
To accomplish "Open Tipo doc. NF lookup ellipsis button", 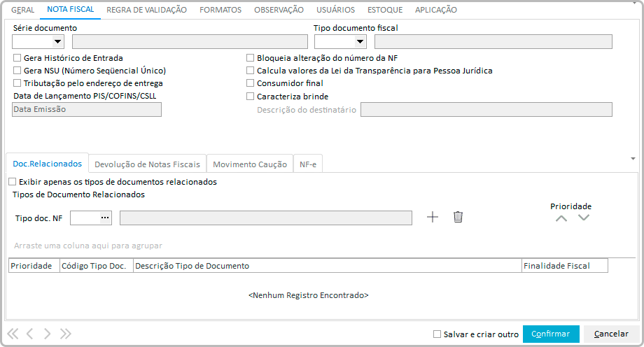I will 105,218.
